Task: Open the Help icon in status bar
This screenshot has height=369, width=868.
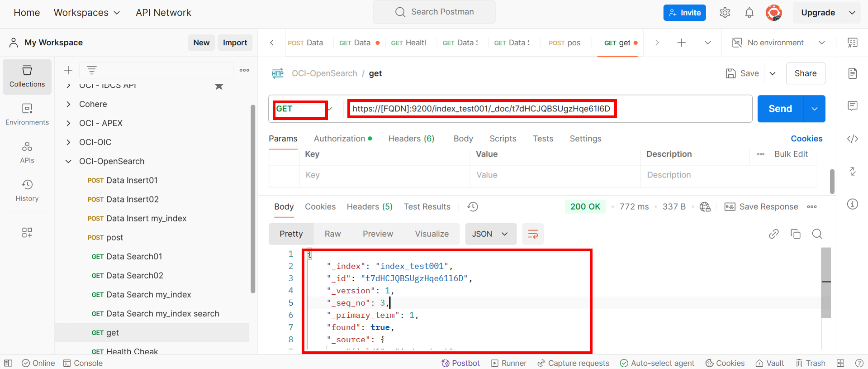Action: (x=859, y=363)
